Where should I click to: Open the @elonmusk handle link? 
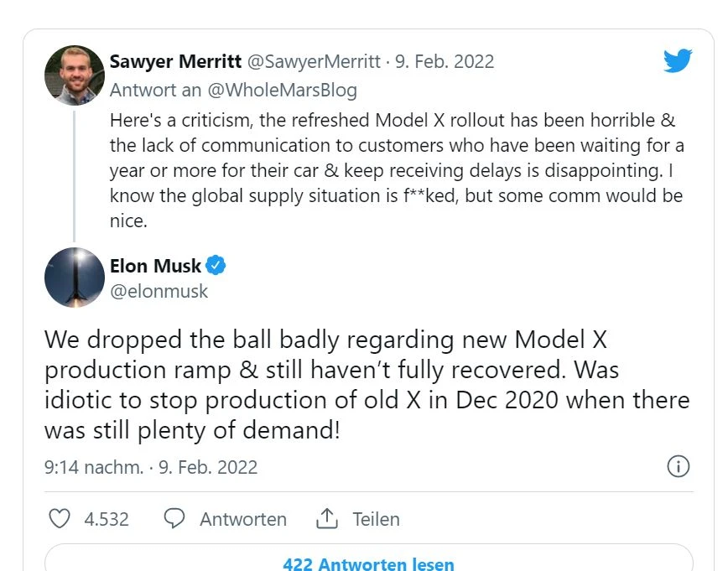159,291
